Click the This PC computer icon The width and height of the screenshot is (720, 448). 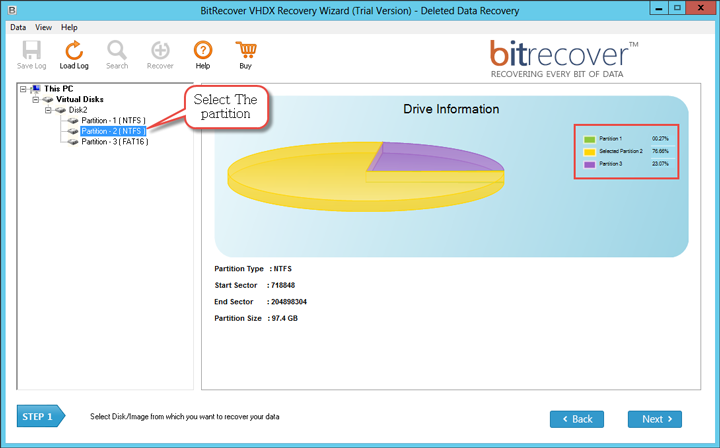click(x=36, y=89)
